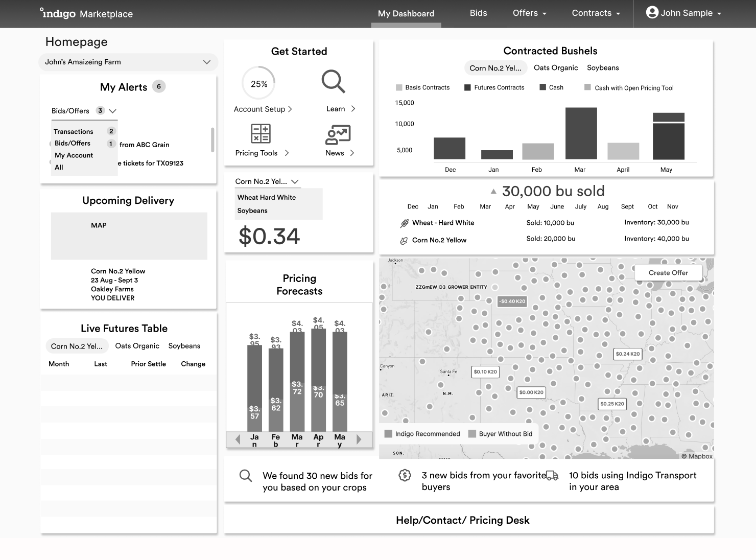Click the Buyer Without Bid legend swatch

(x=472, y=434)
